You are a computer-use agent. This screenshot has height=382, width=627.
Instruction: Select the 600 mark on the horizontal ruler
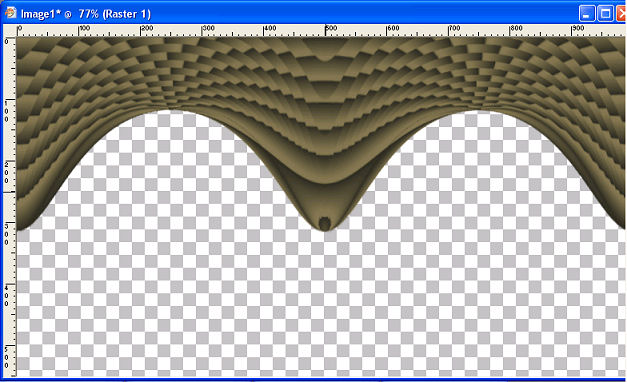click(393, 28)
